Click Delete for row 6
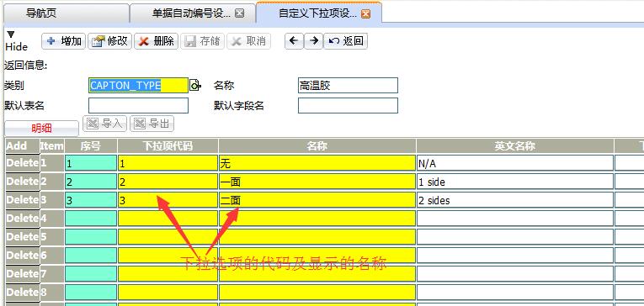644x306 pixels. tap(23, 255)
